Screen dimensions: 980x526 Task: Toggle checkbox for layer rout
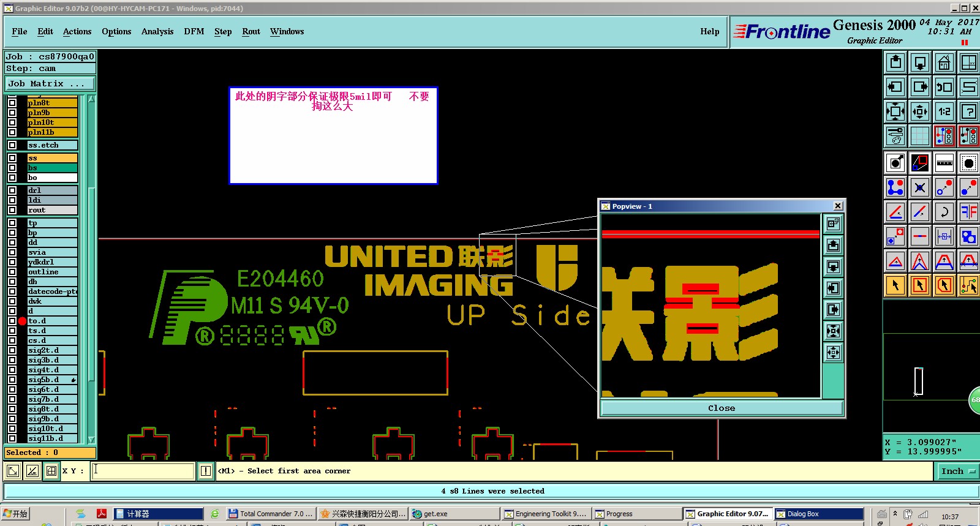12,210
